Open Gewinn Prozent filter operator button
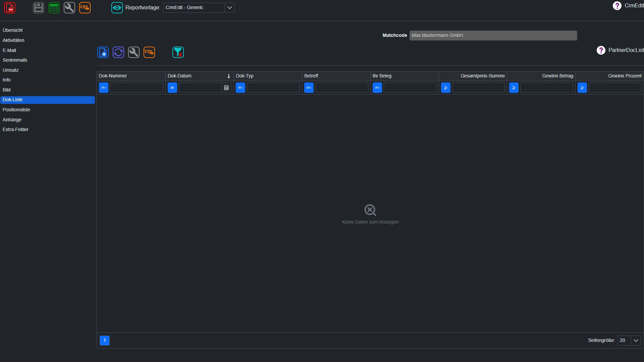This screenshot has height=362, width=644. [x=582, y=87]
